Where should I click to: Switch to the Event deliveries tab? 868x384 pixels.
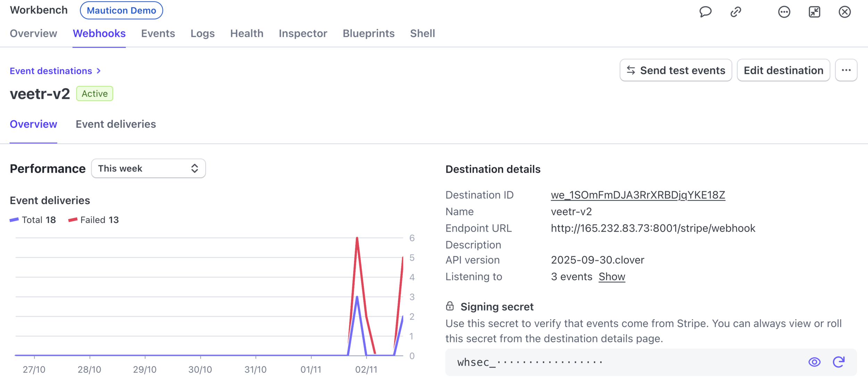pos(116,124)
